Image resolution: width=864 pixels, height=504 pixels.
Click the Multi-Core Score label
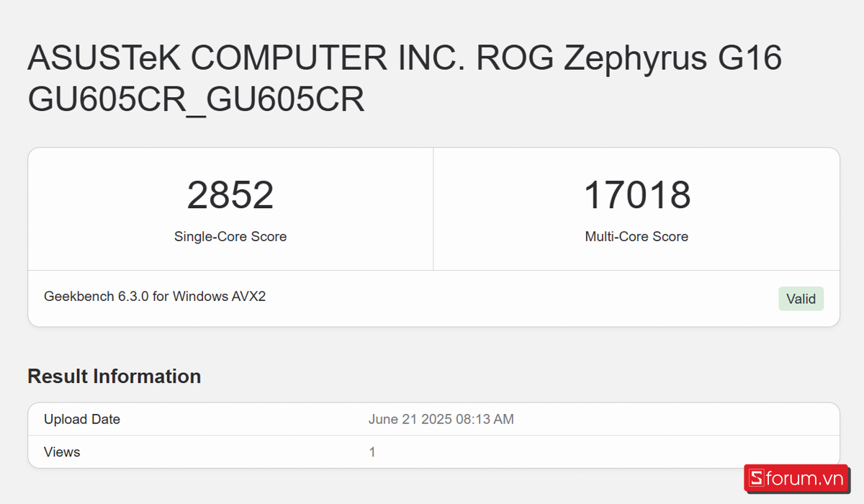click(x=636, y=236)
